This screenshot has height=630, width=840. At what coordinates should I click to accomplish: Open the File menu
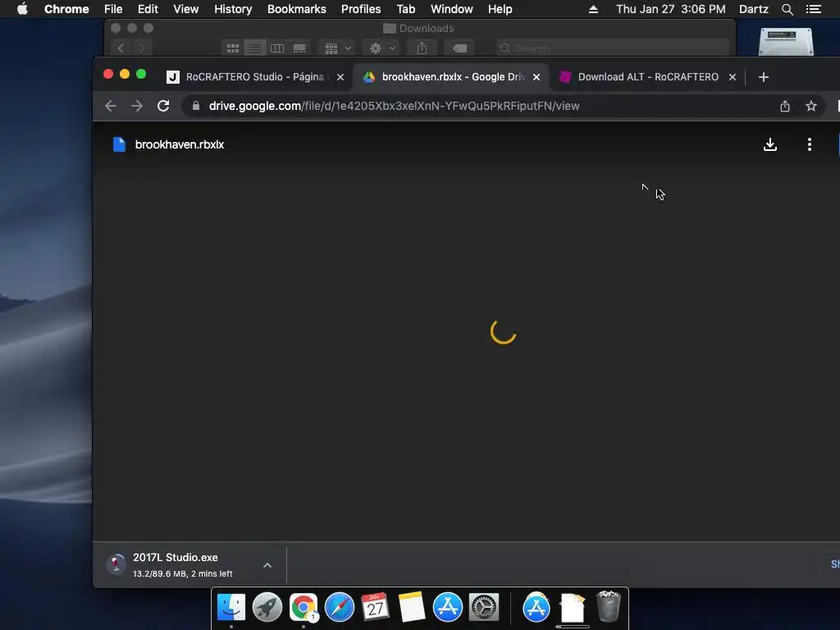click(x=113, y=9)
